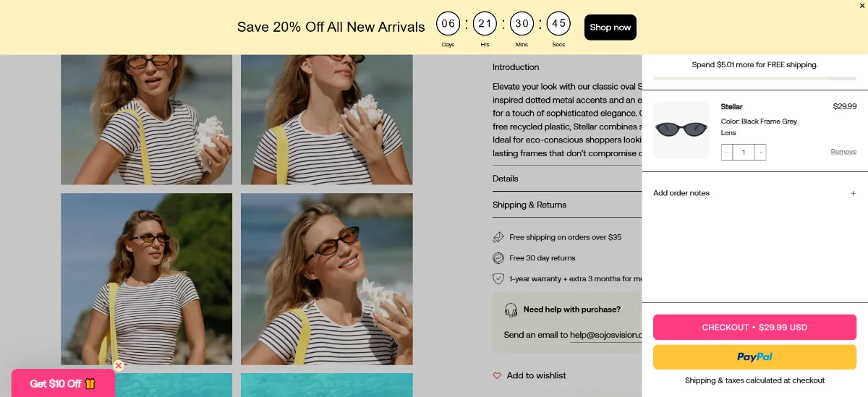The image size is (868, 397).
Task: Expand the Details accordion
Action: click(567, 179)
